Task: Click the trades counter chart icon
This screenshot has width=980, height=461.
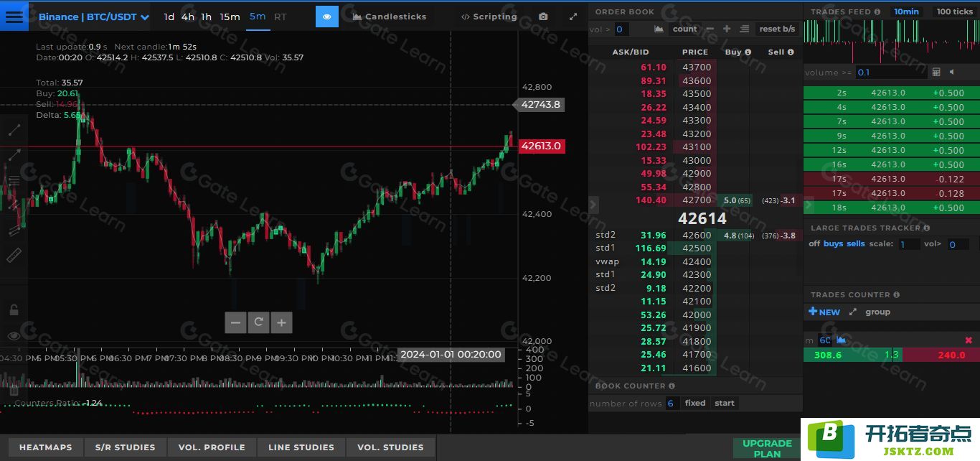Action: 842,340
